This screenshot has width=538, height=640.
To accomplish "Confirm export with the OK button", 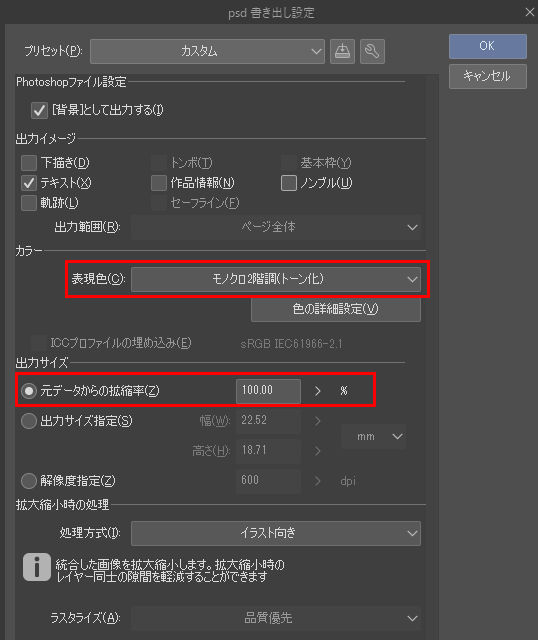I will click(x=488, y=46).
